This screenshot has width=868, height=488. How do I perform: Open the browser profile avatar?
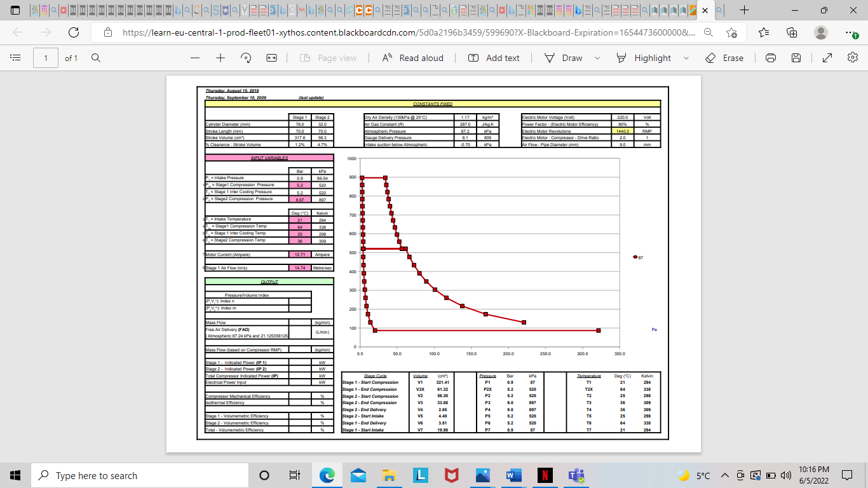821,32
